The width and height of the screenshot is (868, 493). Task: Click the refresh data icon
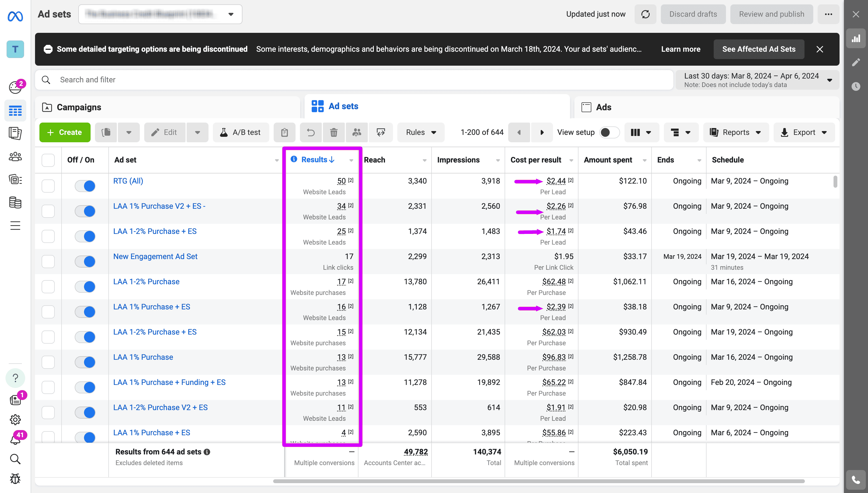pyautogui.click(x=645, y=14)
